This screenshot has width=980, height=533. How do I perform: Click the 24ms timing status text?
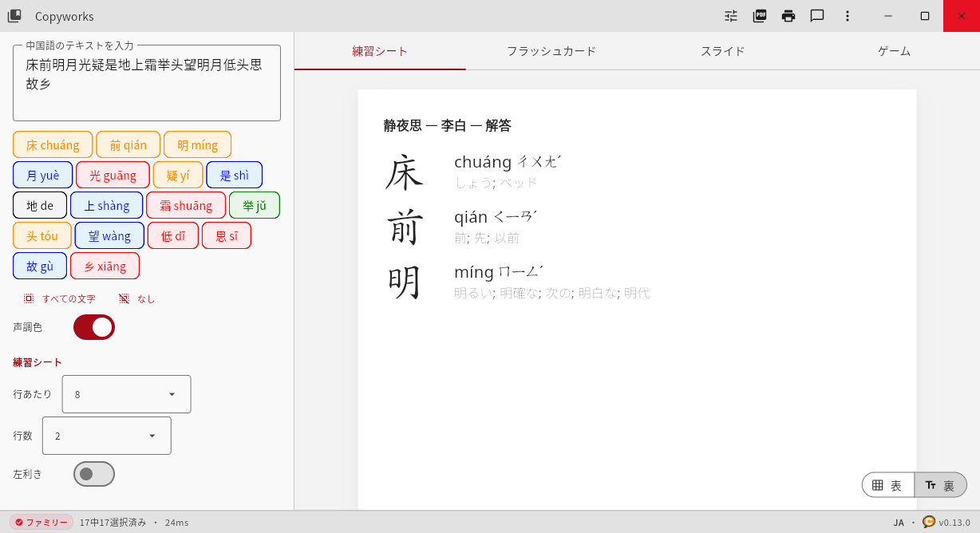[176, 523]
